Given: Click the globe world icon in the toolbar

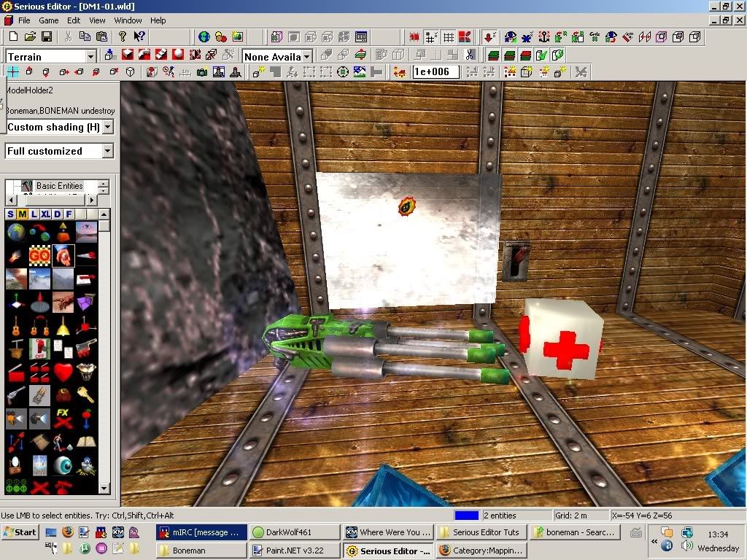Looking at the screenshot, I should click(x=204, y=36).
